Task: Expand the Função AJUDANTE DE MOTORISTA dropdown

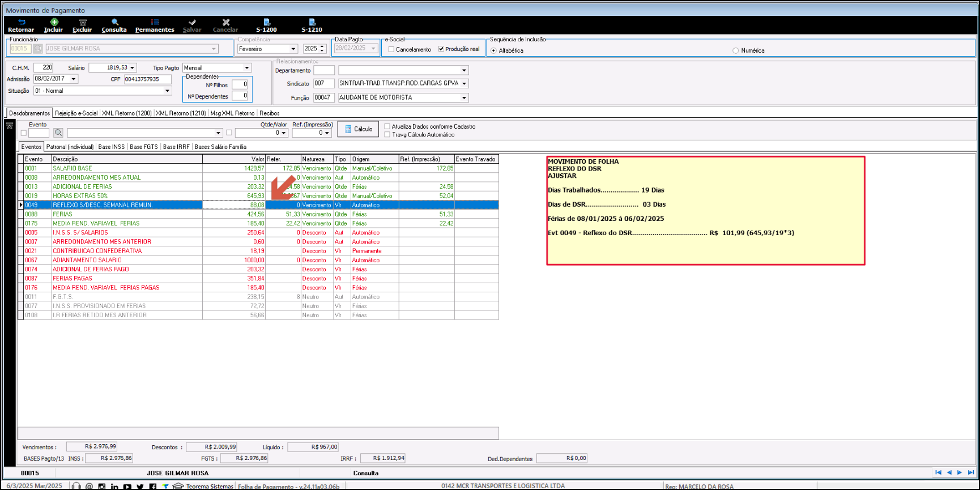Action: (465, 97)
